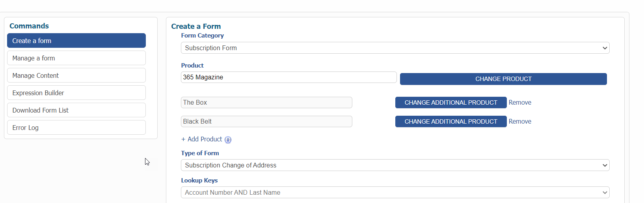
Task: Click the + Add Product link
Action: pos(202,139)
